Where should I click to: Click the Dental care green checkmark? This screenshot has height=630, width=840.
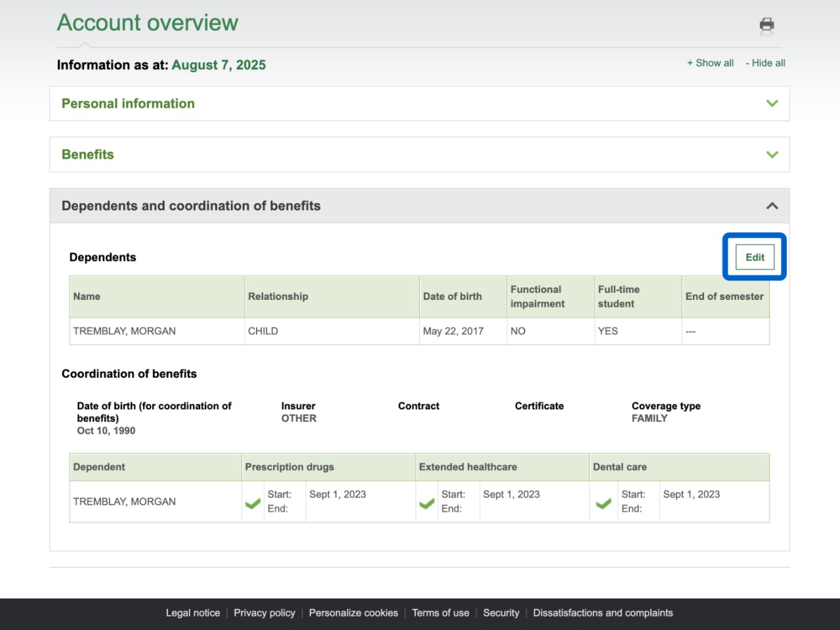tap(603, 503)
